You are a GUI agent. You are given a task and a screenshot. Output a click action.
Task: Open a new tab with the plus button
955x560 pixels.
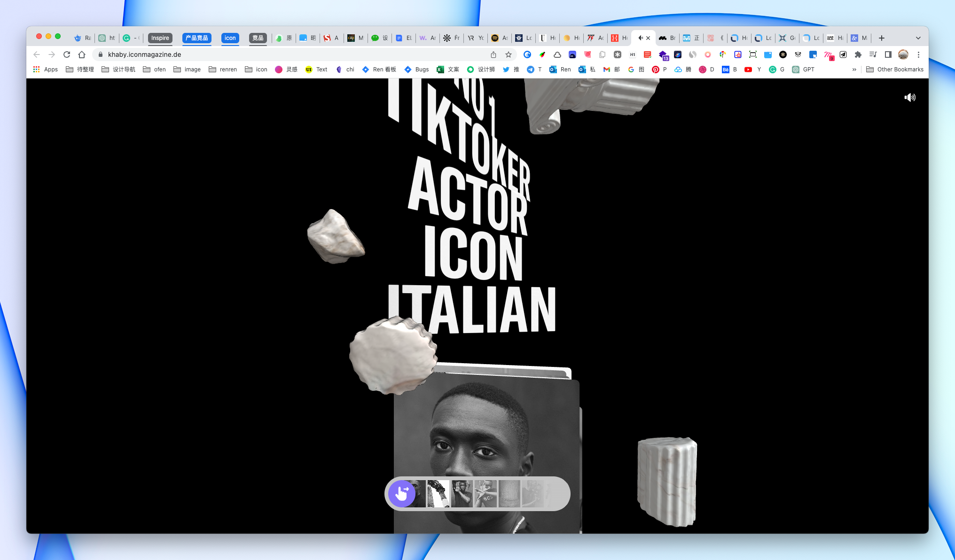tap(882, 38)
